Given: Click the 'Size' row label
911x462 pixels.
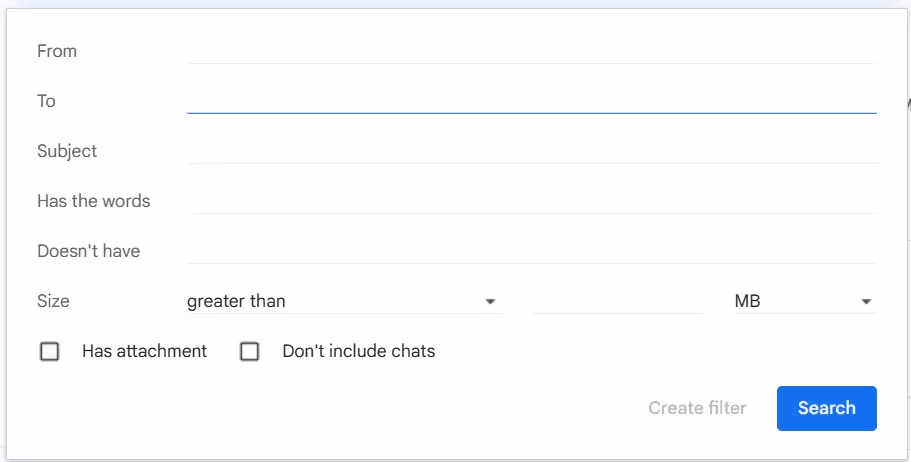Looking at the screenshot, I should coord(53,301).
